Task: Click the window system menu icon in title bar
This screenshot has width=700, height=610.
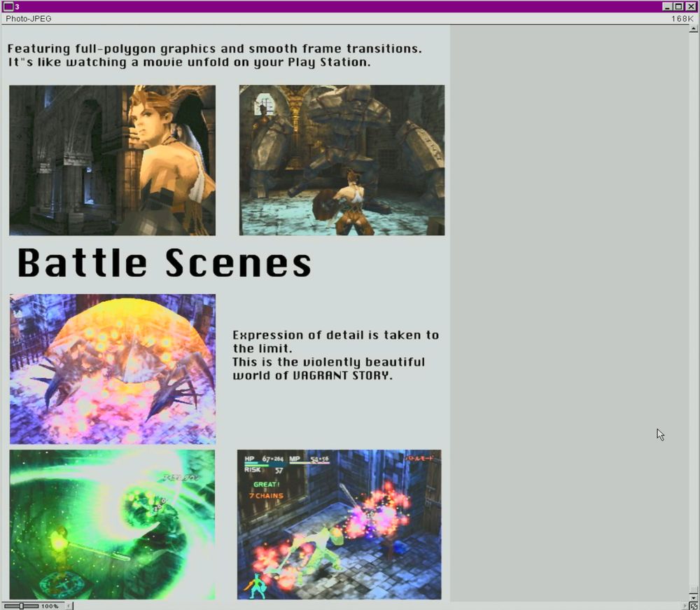Action: [8, 6]
